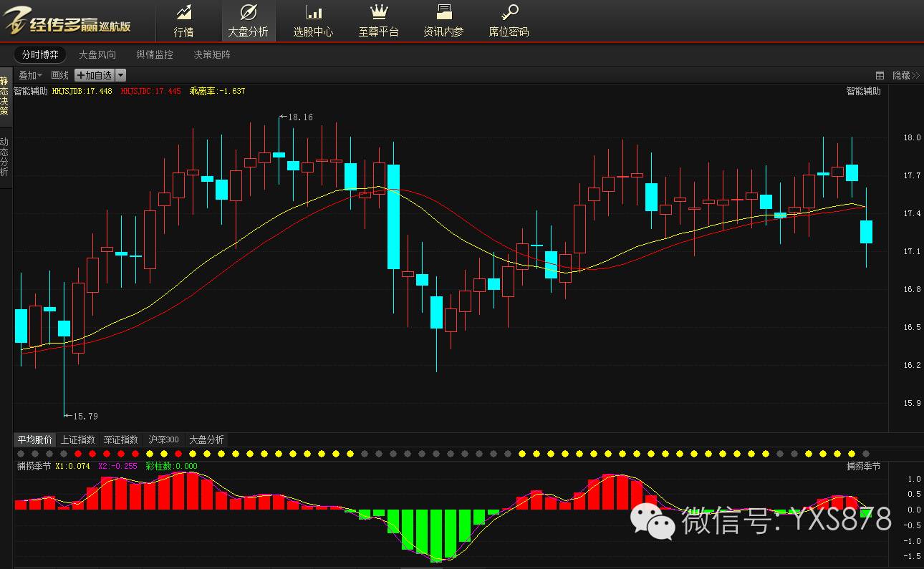Viewport: 924px width, 569px height.
Task: Click the X2:-0.255 indicator value
Action: pos(117,466)
